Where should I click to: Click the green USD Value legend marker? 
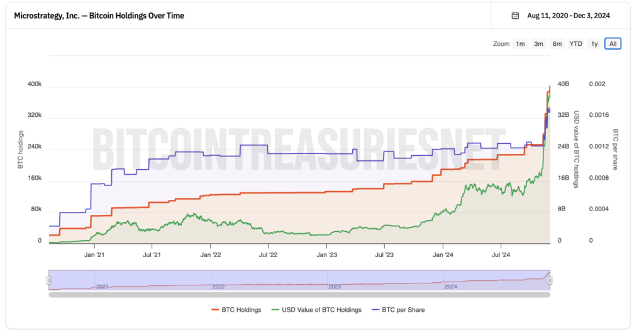pos(275,310)
